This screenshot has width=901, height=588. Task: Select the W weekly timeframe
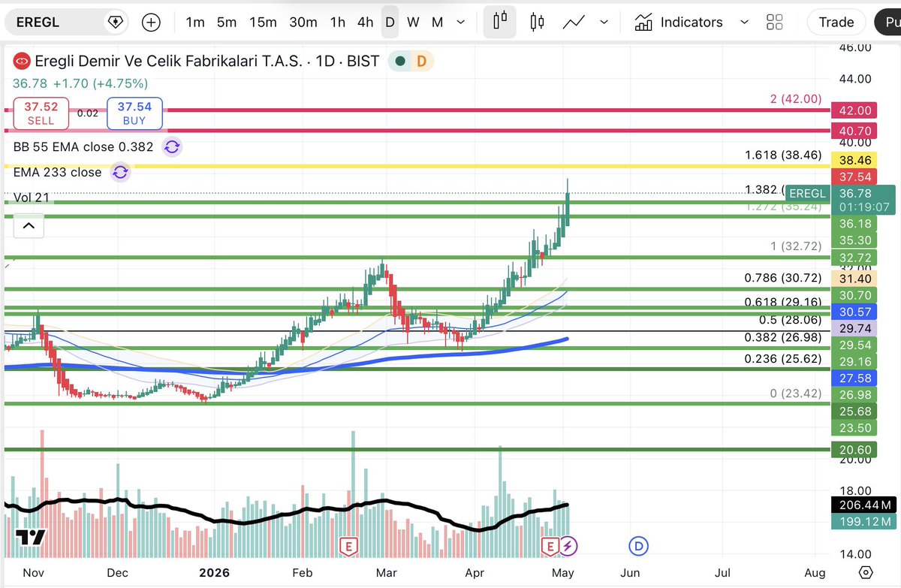pos(413,23)
